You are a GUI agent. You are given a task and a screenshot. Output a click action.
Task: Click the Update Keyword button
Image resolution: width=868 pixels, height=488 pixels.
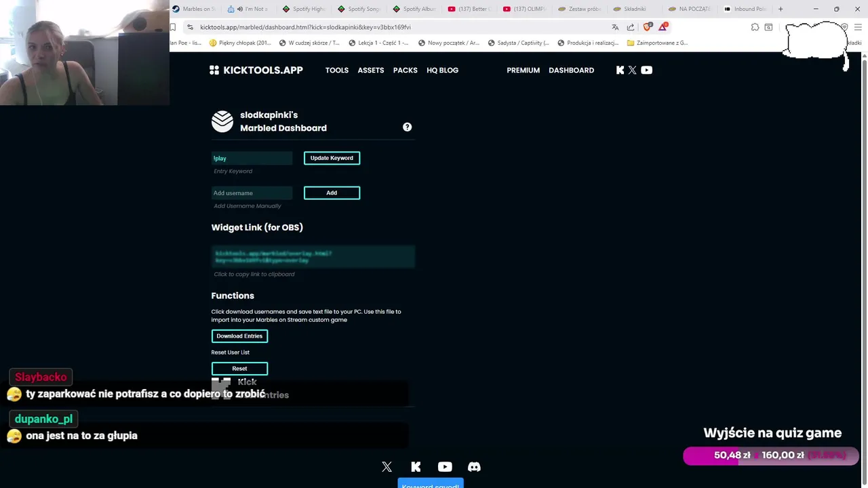(x=332, y=158)
